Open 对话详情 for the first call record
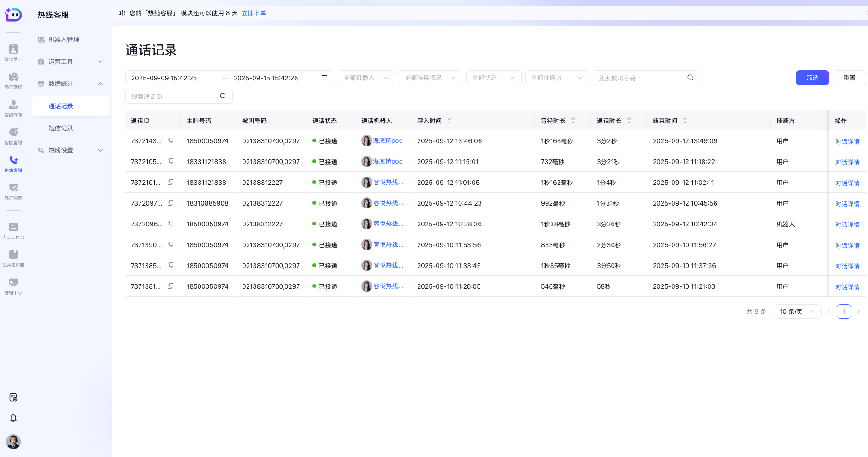868x457 pixels. pos(847,141)
